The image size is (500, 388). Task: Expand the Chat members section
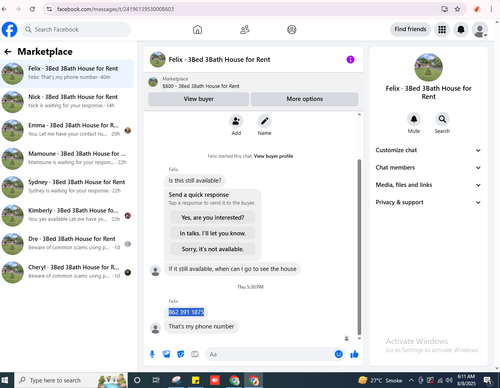point(428,168)
